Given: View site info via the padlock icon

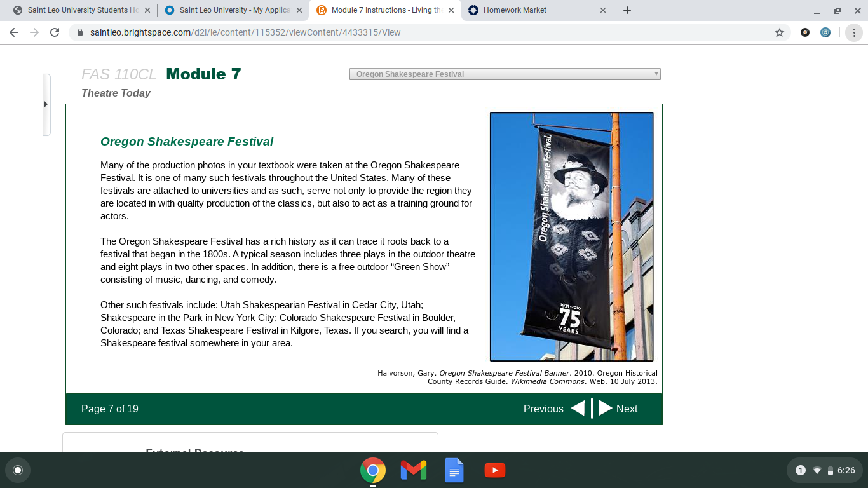Looking at the screenshot, I should (80, 32).
